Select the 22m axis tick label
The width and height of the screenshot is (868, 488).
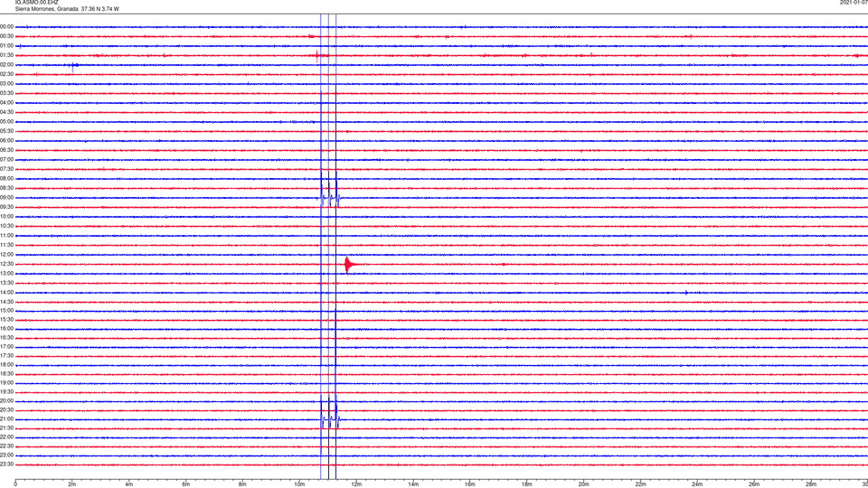click(640, 484)
